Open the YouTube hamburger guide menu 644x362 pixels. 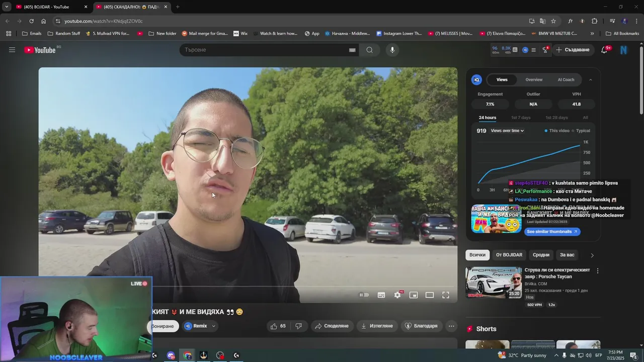tap(12, 50)
